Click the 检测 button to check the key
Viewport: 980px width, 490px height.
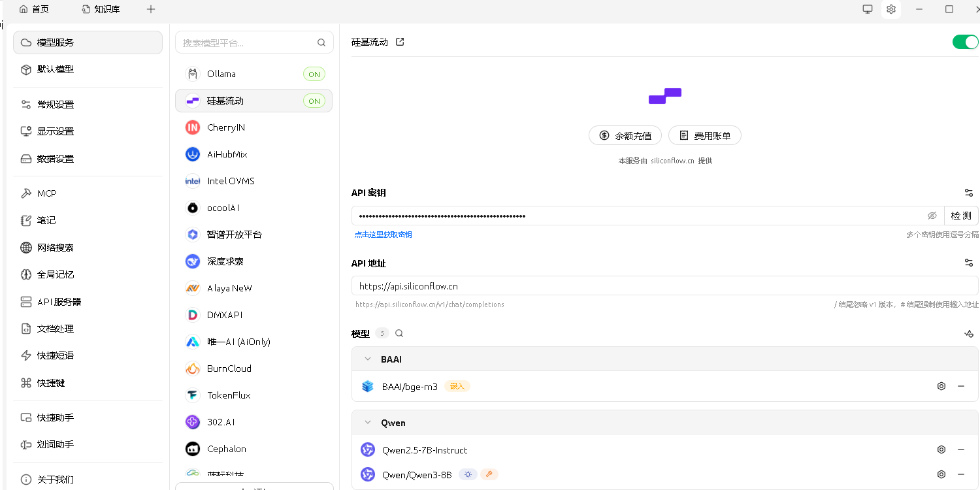pos(961,216)
